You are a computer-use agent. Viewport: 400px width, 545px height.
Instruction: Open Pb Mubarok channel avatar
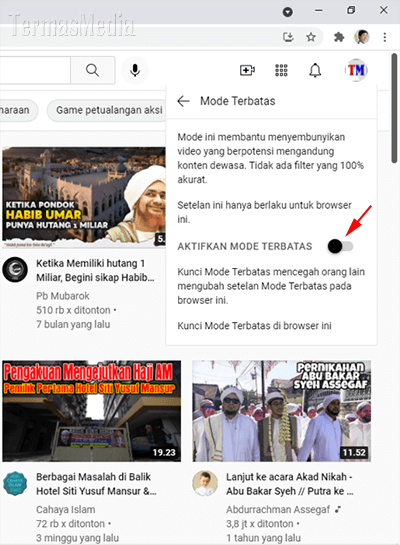click(15, 270)
